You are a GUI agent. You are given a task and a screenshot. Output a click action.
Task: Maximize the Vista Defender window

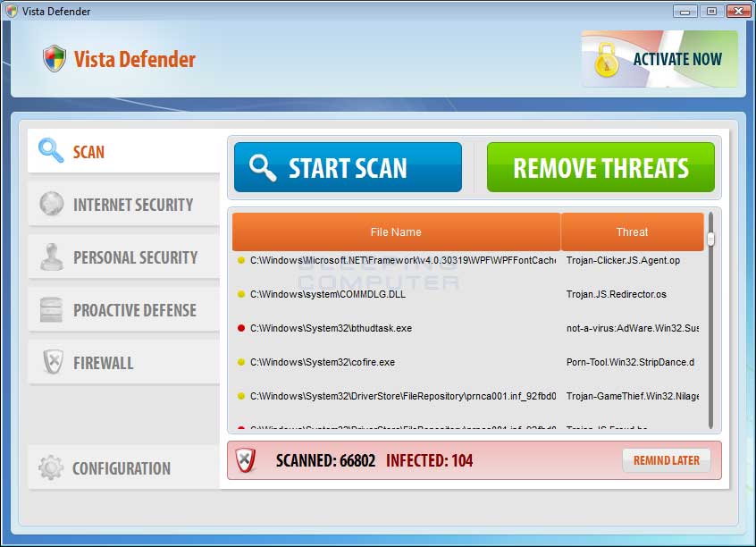[x=711, y=11]
